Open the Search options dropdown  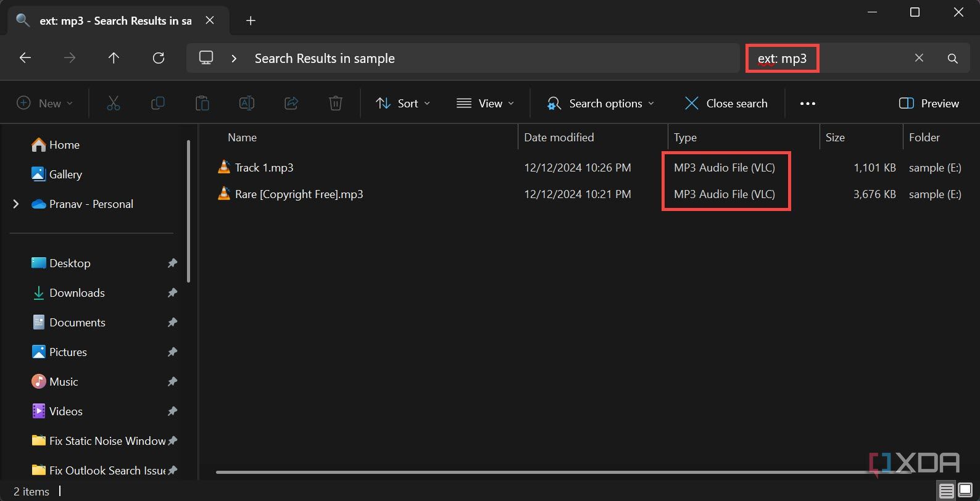pos(600,104)
